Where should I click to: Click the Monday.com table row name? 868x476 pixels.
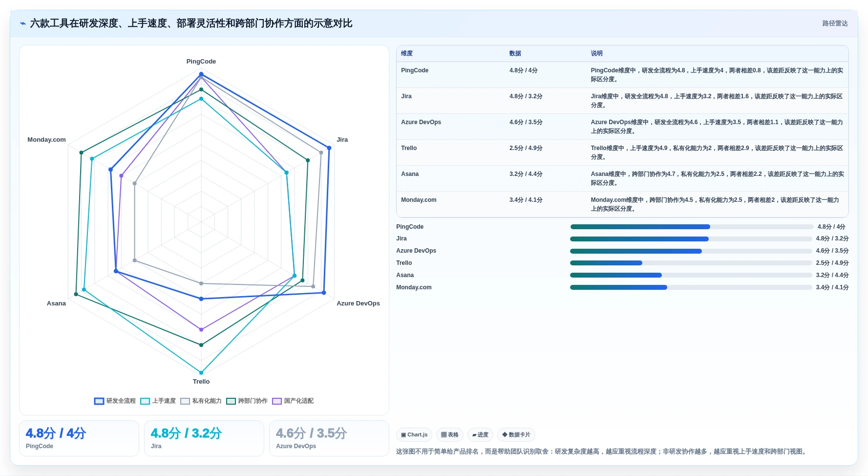click(x=419, y=200)
